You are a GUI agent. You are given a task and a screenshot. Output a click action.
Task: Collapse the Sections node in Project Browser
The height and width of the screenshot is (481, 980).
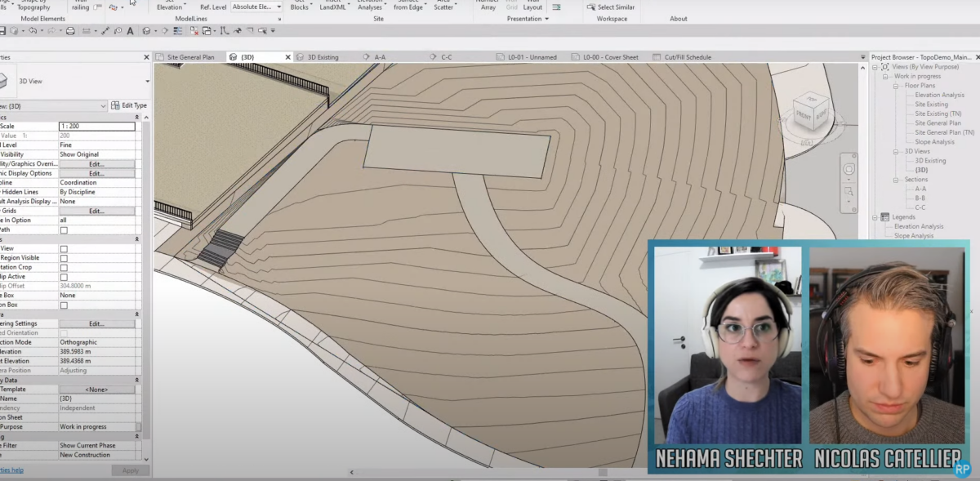tap(897, 180)
